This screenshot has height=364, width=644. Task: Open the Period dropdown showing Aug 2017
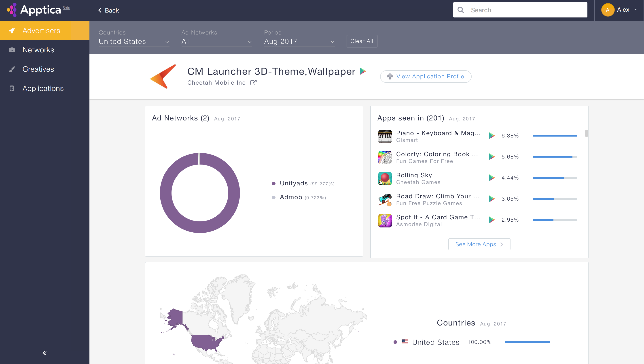click(299, 42)
